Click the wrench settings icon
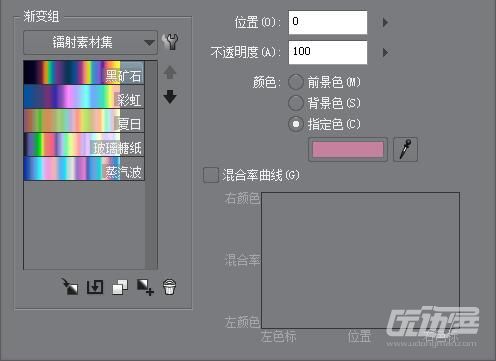 (x=170, y=42)
